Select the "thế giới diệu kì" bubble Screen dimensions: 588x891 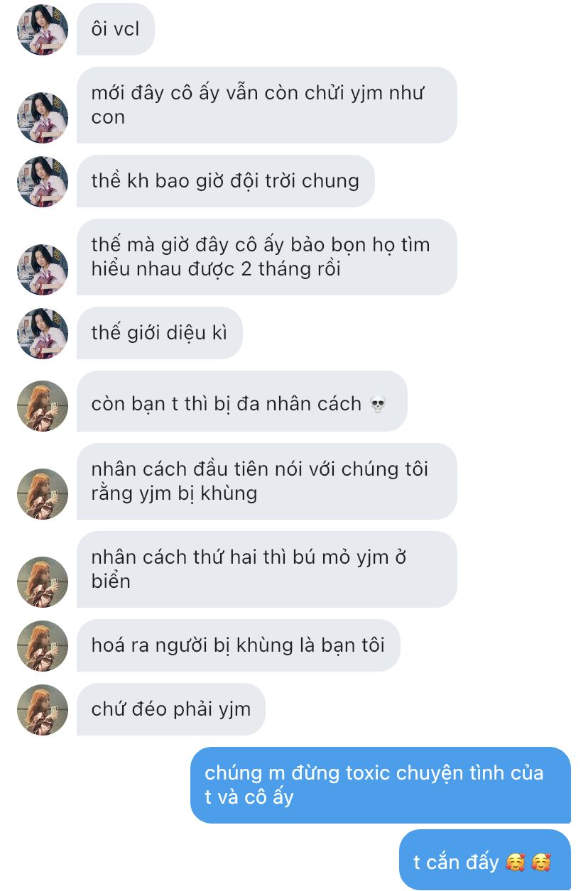[x=160, y=333]
